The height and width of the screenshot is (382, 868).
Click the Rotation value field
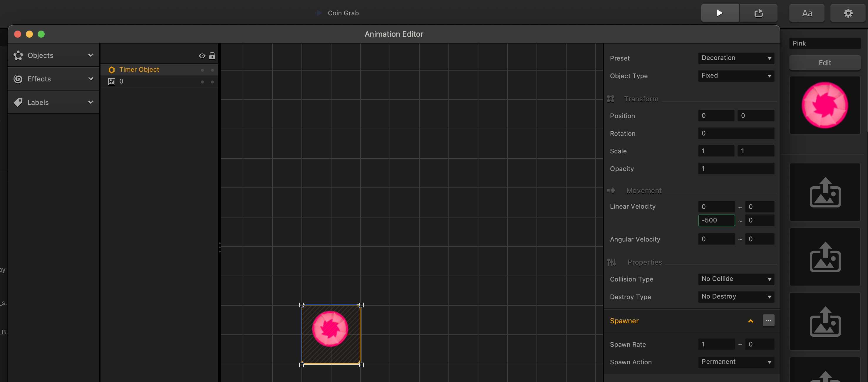(736, 133)
